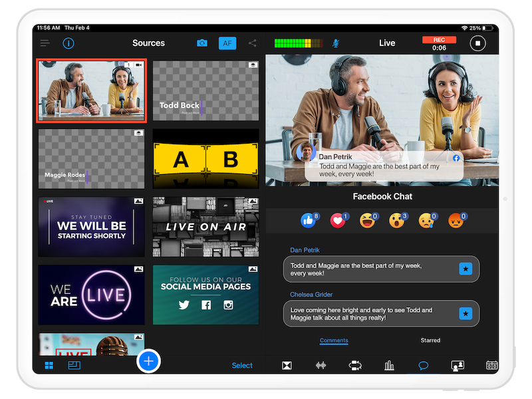
Task: Open the audio waveform panel
Action: (321, 365)
